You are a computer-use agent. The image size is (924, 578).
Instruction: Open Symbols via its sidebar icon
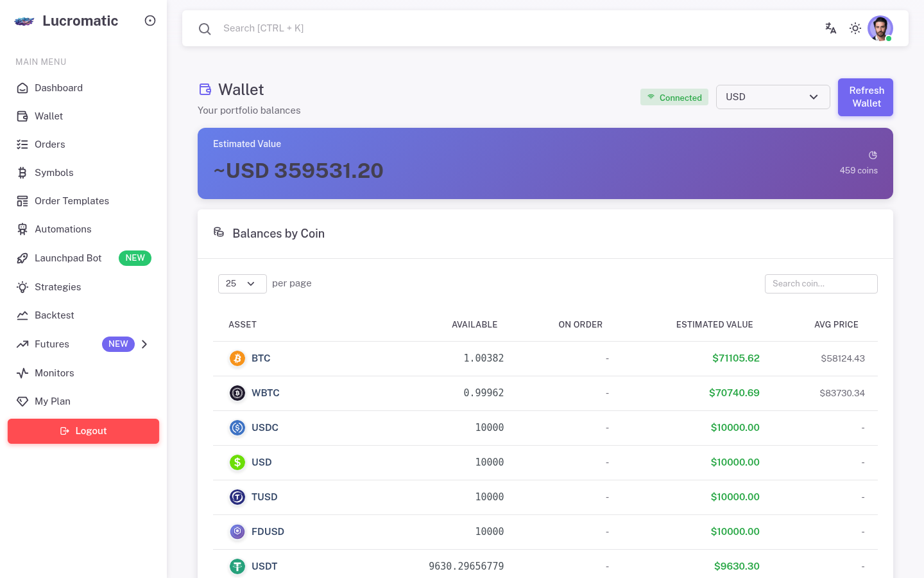click(22, 173)
